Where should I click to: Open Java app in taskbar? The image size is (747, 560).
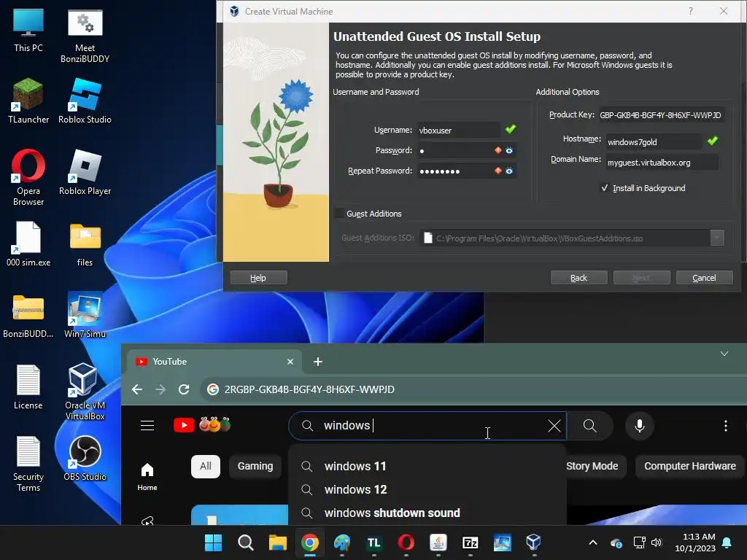tap(438, 542)
